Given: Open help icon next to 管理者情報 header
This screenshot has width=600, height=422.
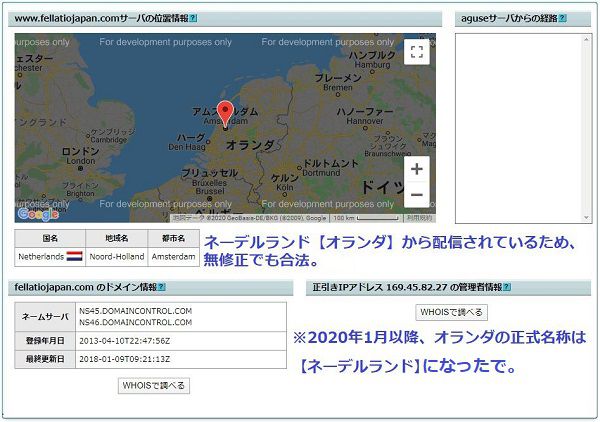Looking at the screenshot, I should click(507, 287).
